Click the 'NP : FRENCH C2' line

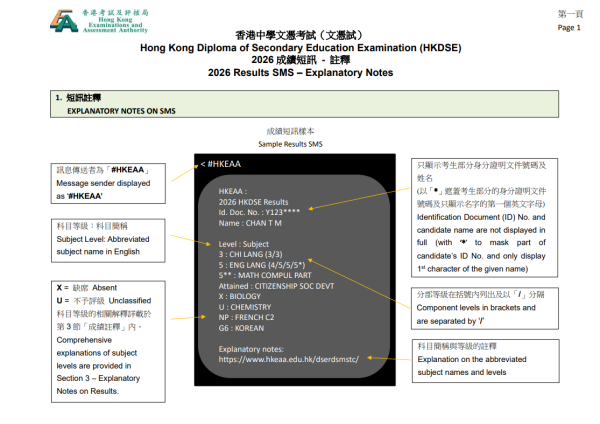(x=246, y=317)
